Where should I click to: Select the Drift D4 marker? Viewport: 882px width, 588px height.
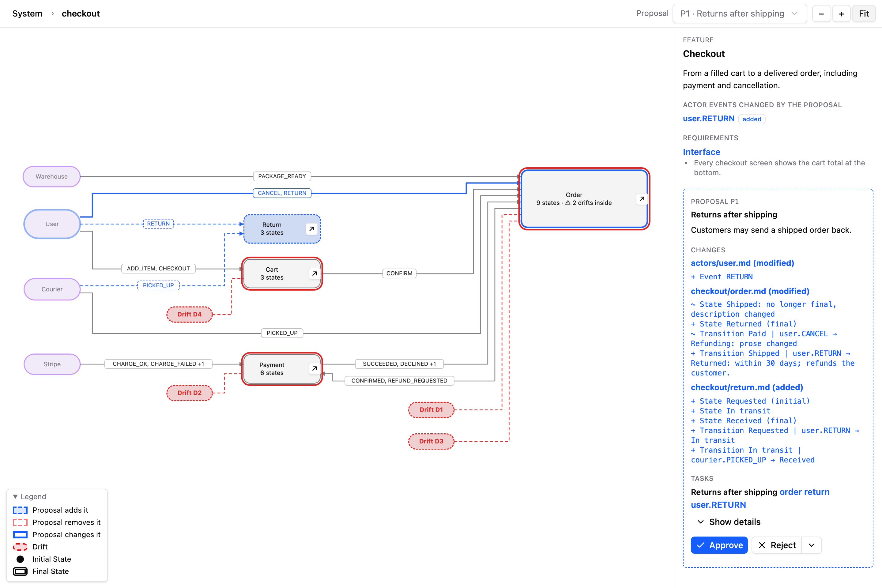pyautogui.click(x=189, y=314)
